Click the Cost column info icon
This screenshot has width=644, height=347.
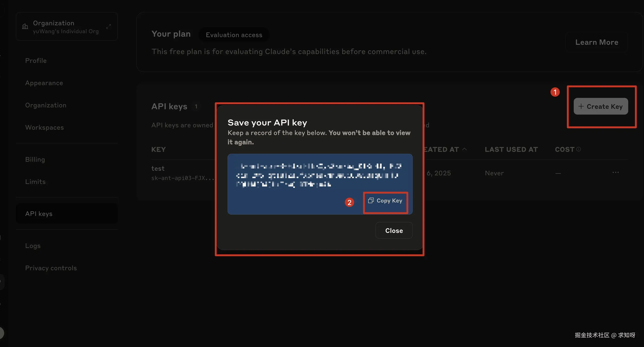[579, 149]
